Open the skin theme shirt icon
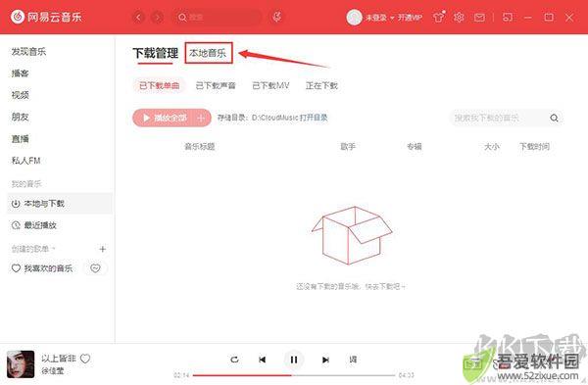588x385 pixels. click(x=438, y=17)
